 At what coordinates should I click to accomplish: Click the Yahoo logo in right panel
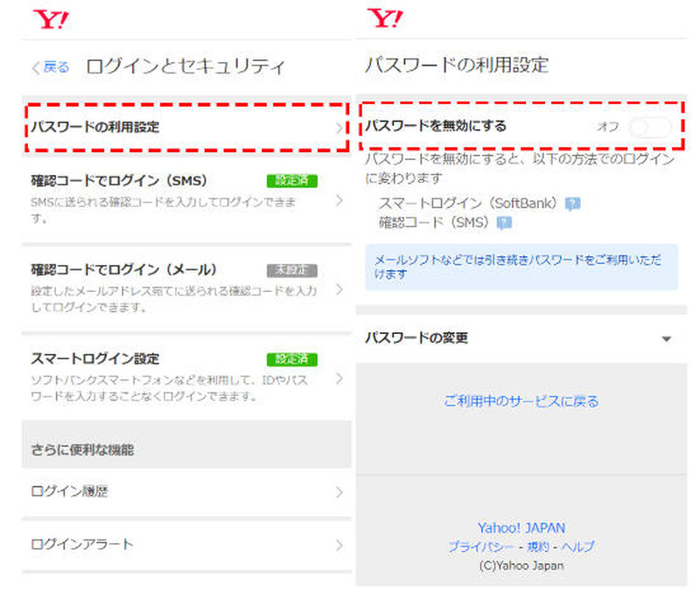[x=386, y=17]
